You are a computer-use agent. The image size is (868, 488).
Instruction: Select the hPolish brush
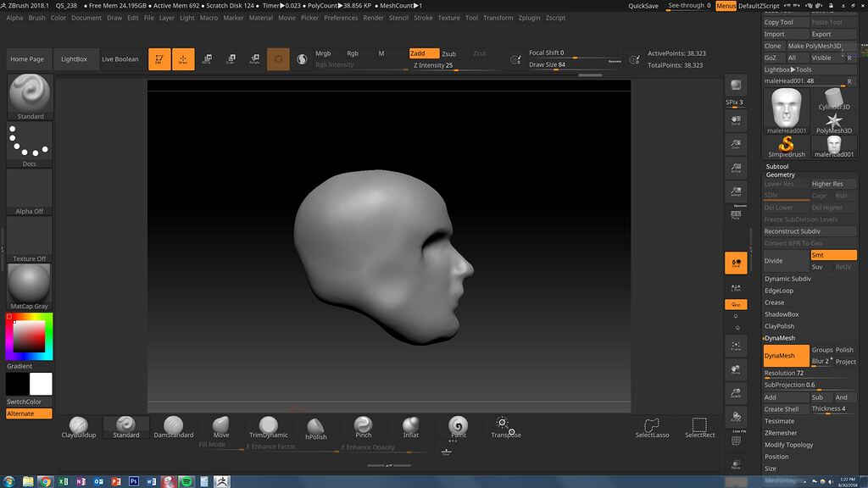click(315, 426)
